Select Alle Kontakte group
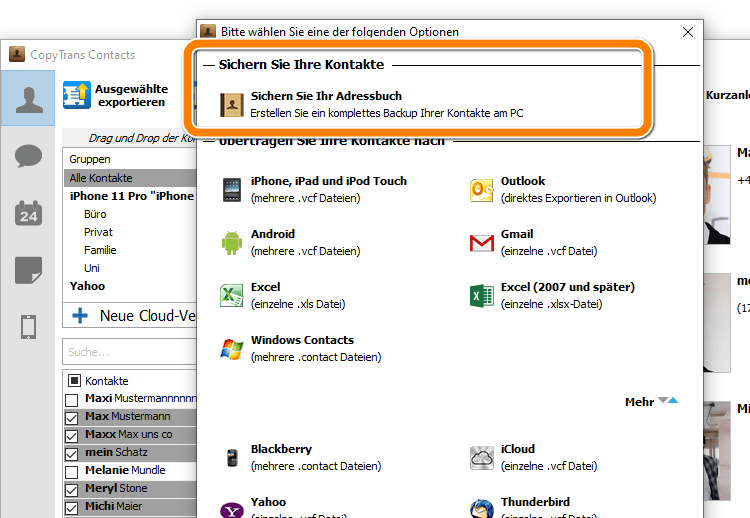Screen dimensions: 750x518 click(x=130, y=178)
